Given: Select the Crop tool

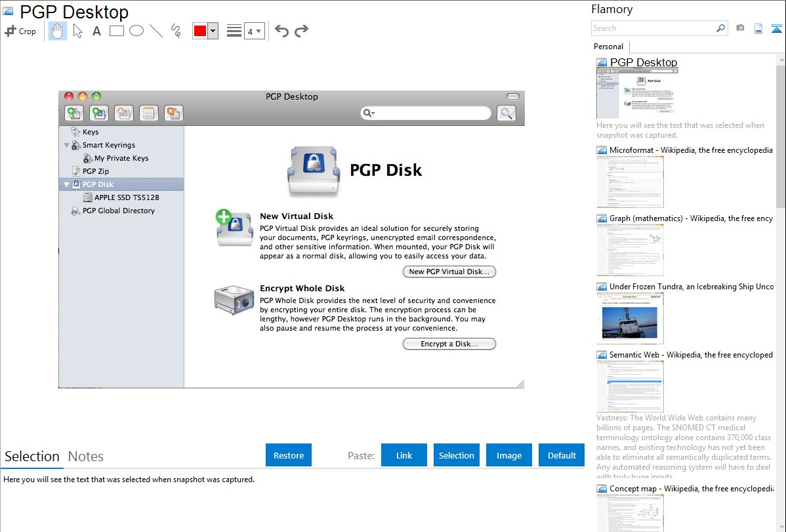Looking at the screenshot, I should tap(20, 31).
